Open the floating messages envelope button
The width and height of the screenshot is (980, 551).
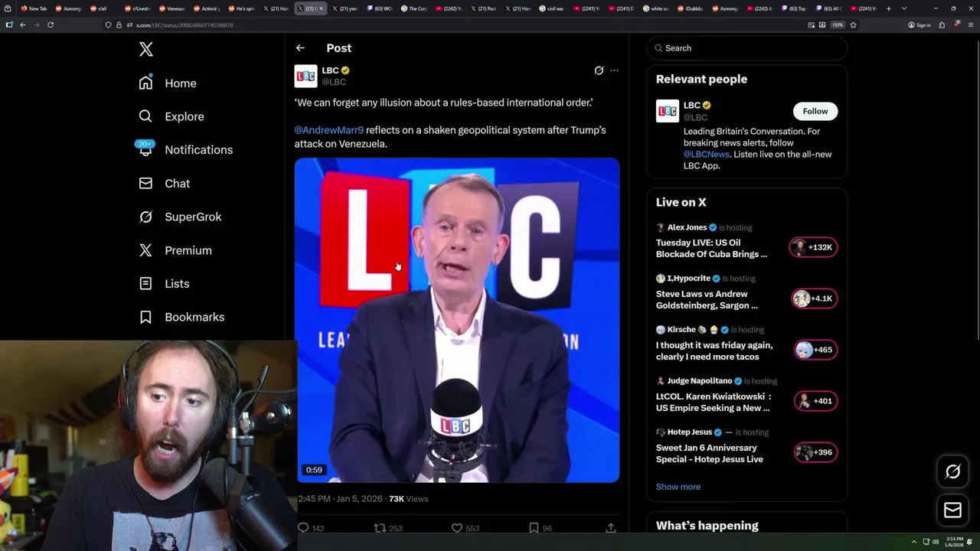click(952, 510)
